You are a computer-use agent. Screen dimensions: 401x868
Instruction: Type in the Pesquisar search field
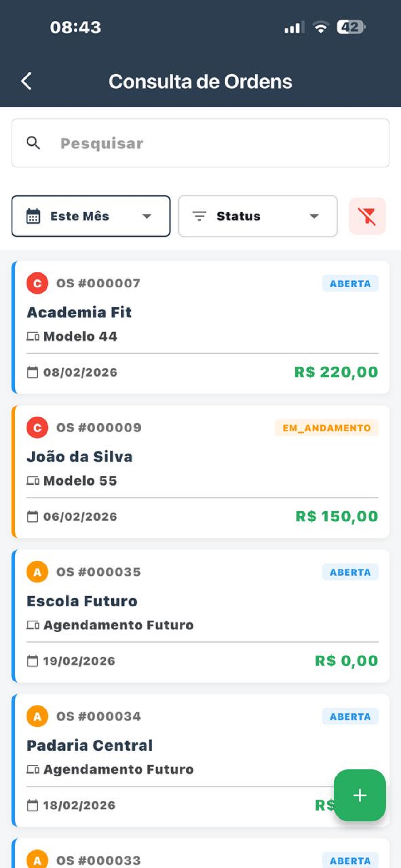pyautogui.click(x=215, y=143)
